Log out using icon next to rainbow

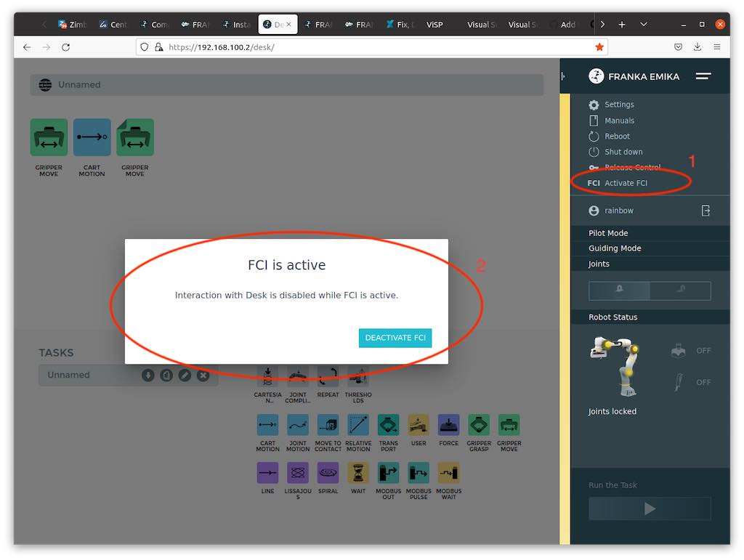point(705,211)
